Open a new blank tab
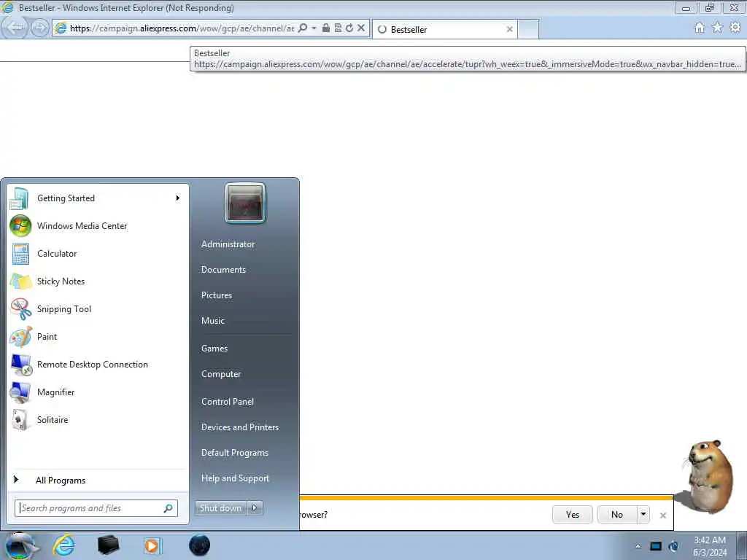Image resolution: width=747 pixels, height=560 pixels. click(528, 29)
